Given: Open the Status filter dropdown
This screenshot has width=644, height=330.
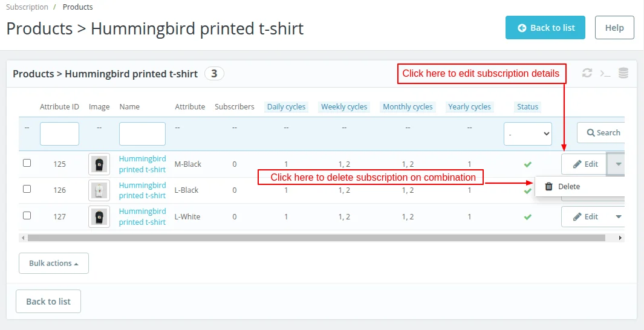Looking at the screenshot, I should click(527, 133).
